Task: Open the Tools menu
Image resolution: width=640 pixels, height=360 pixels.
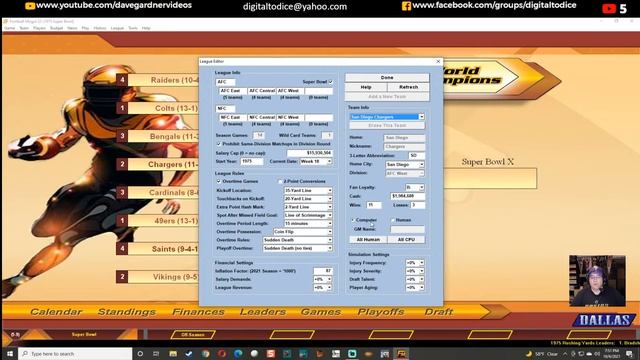Action: pyautogui.click(x=133, y=28)
